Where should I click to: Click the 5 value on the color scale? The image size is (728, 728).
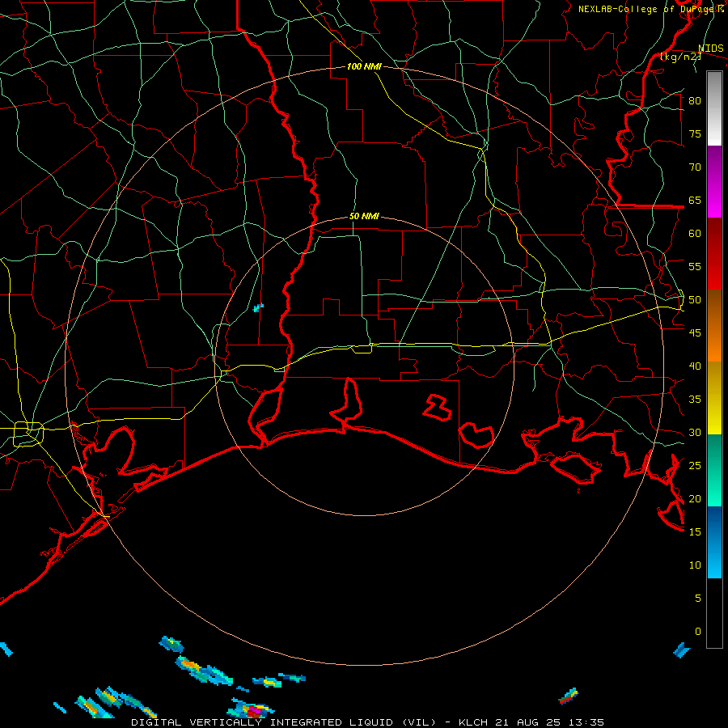698,599
